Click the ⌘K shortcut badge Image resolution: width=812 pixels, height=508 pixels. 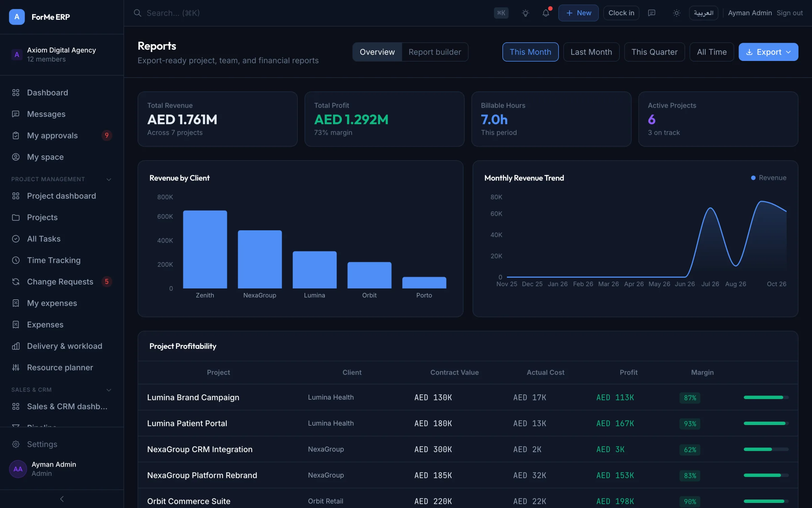[x=501, y=13]
